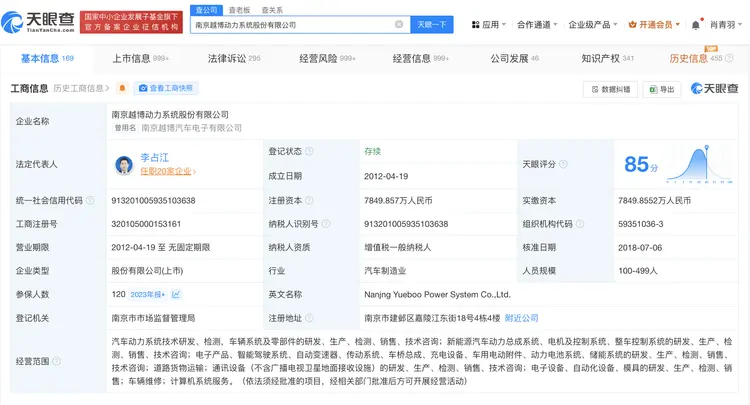Click the 查看工商快照 button

click(166, 88)
